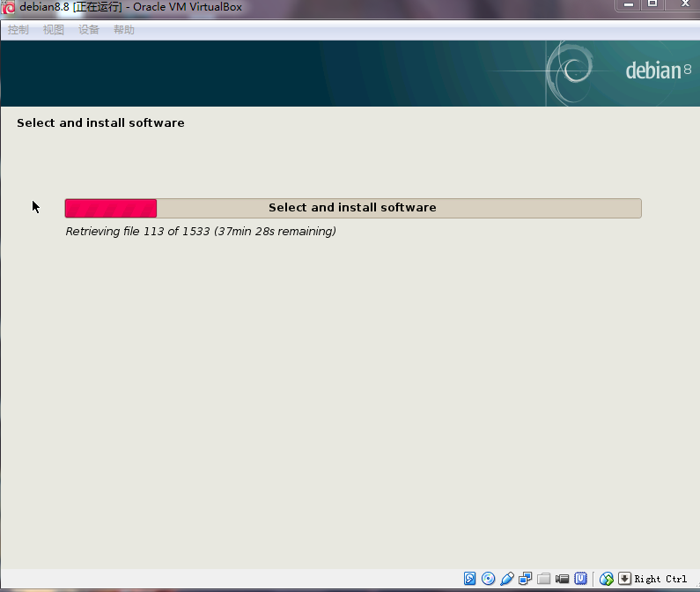Open the 帮助 menu

click(x=124, y=30)
